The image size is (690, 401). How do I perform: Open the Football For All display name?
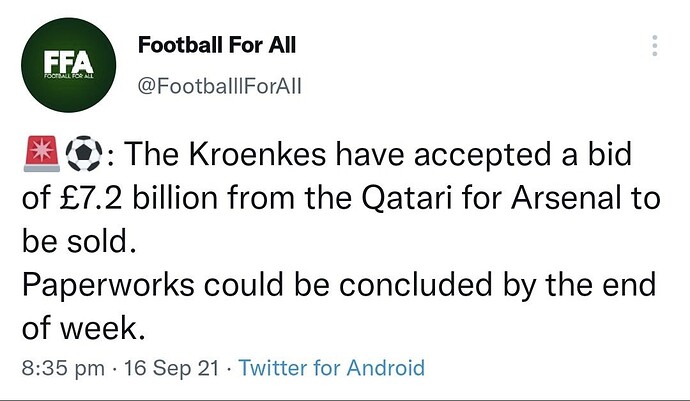click(217, 45)
